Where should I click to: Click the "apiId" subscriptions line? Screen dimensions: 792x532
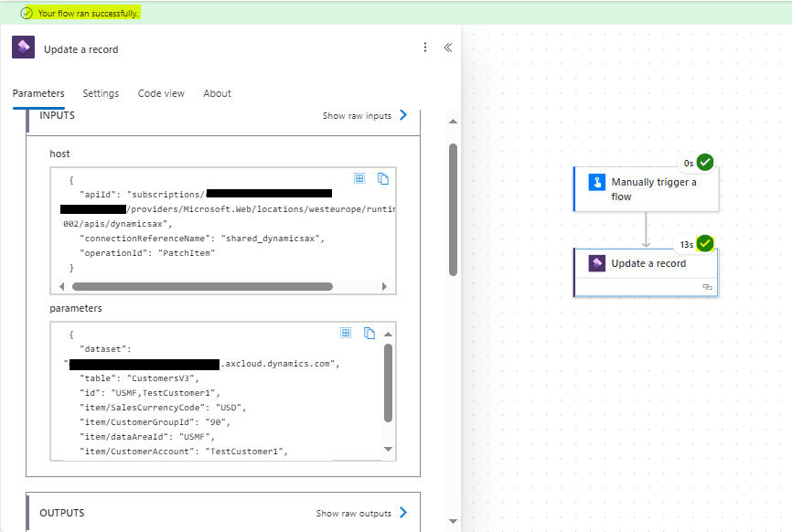point(206,194)
